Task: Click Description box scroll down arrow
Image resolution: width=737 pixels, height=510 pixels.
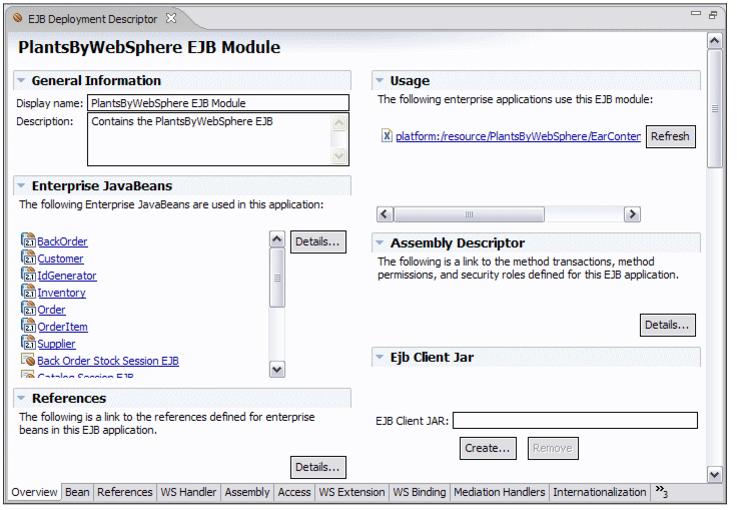Action: (339, 156)
